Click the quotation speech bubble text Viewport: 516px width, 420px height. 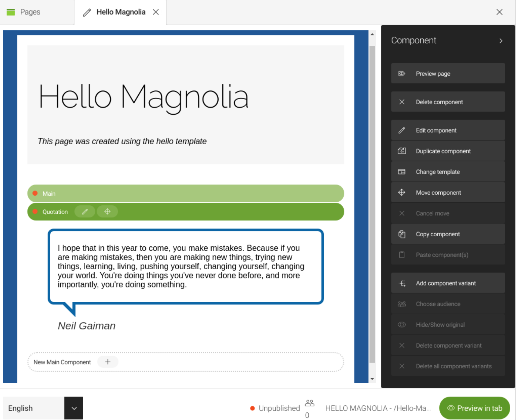pyautogui.click(x=181, y=266)
